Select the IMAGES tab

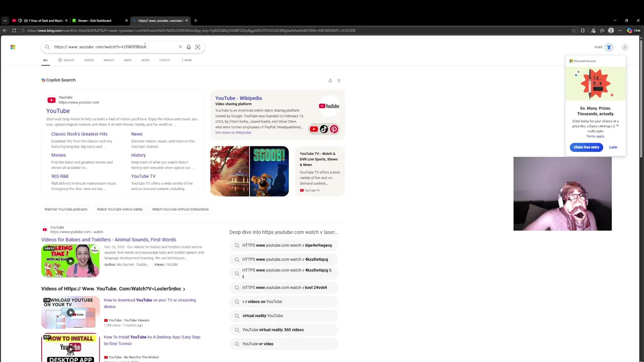click(109, 60)
